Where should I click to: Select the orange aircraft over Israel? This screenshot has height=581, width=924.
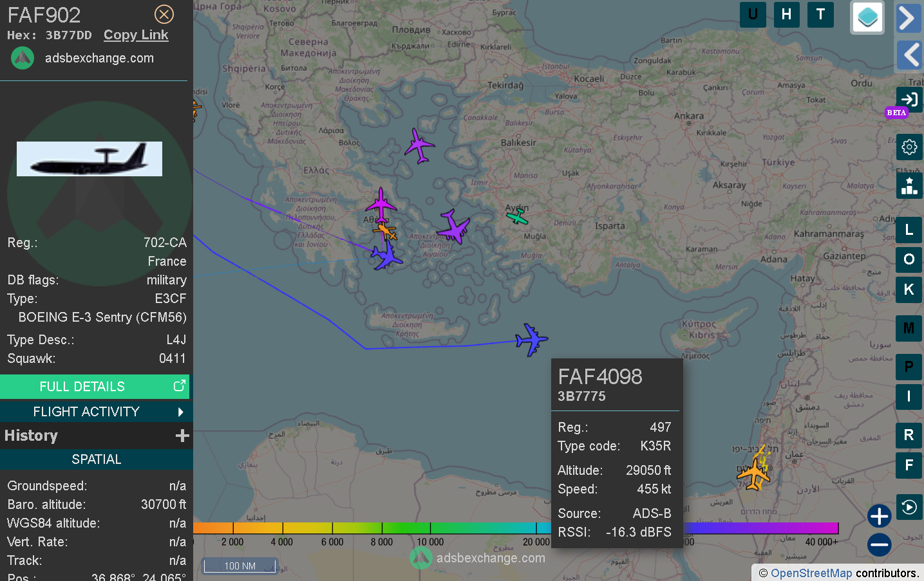coord(753,474)
